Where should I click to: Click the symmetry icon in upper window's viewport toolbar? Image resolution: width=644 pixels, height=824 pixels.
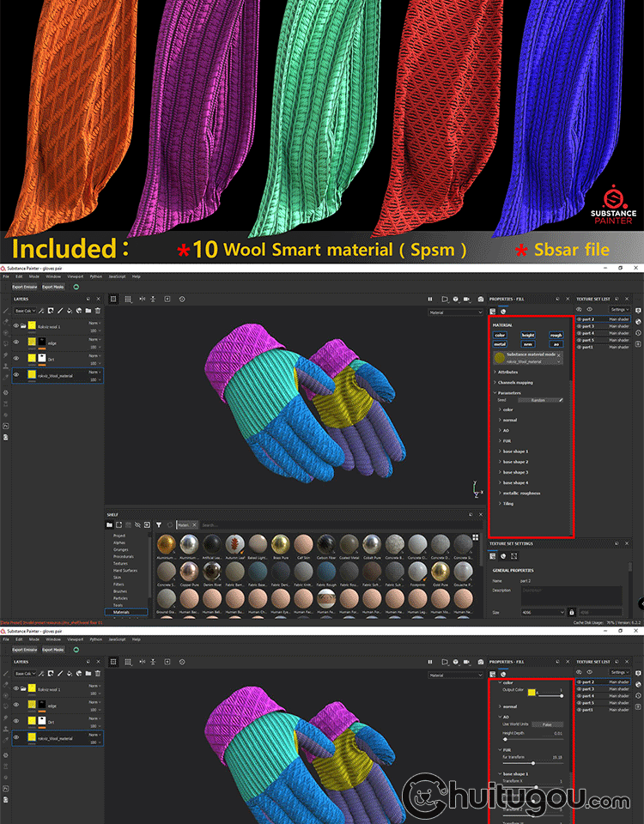(x=142, y=299)
